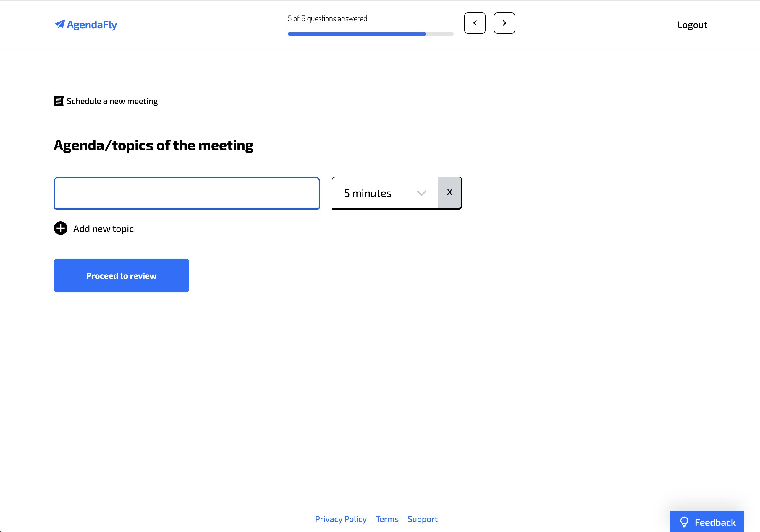Click the Terms link

pos(386,519)
